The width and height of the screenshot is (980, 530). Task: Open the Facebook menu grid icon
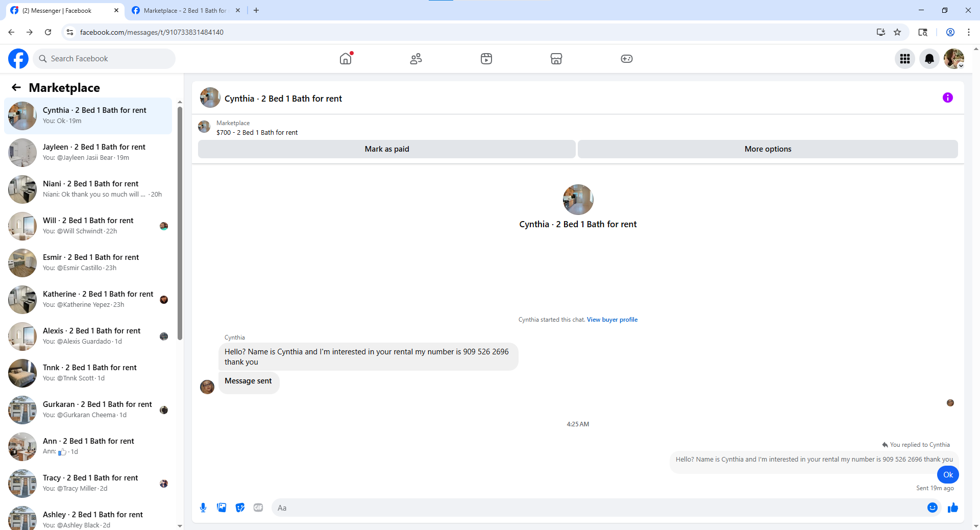coord(905,59)
